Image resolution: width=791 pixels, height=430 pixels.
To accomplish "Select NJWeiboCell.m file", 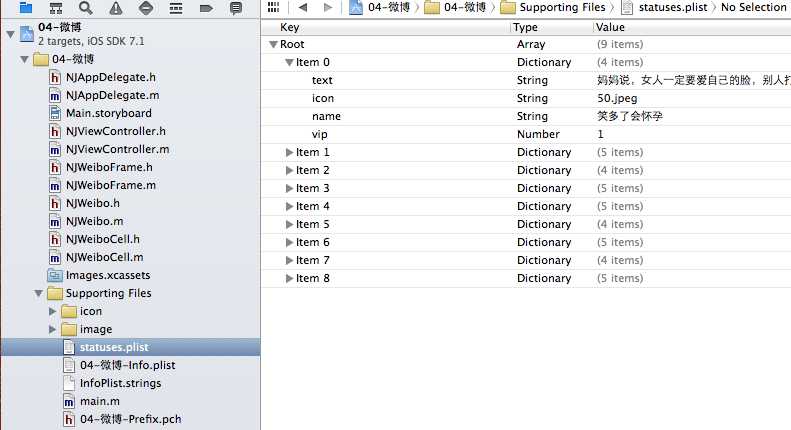I will [x=104, y=257].
